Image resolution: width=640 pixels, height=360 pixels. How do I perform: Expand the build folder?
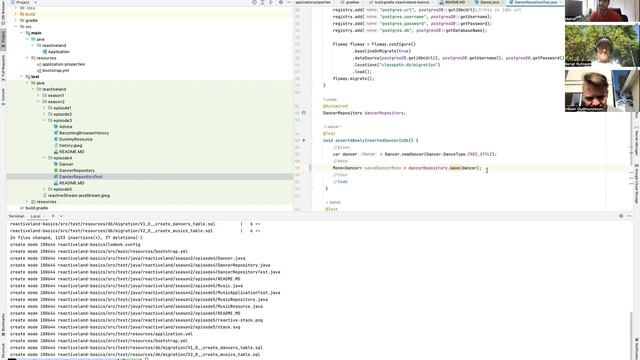pyautogui.click(x=16, y=14)
